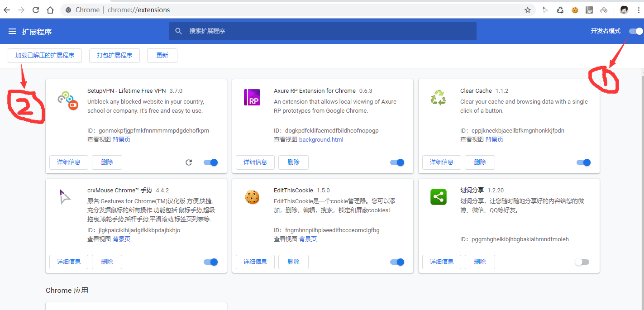Delete Axure RP extension via 删除
Viewport: 644px width, 310px height.
click(x=293, y=162)
